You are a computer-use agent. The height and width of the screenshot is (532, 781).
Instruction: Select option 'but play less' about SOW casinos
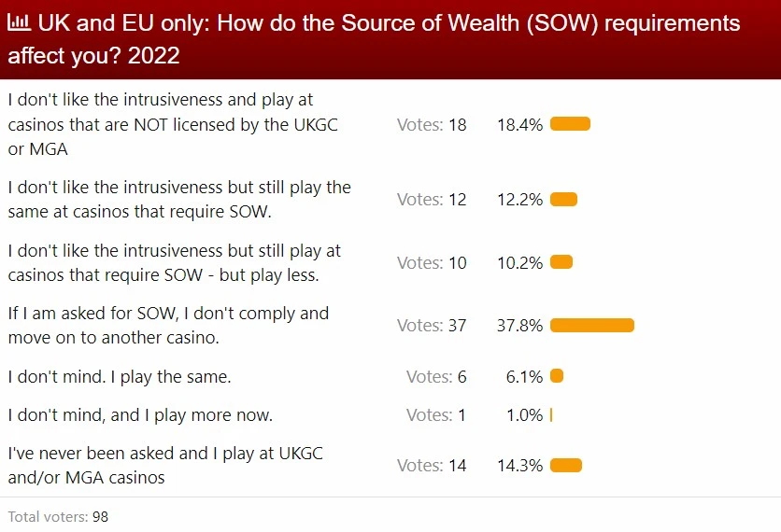point(175,263)
